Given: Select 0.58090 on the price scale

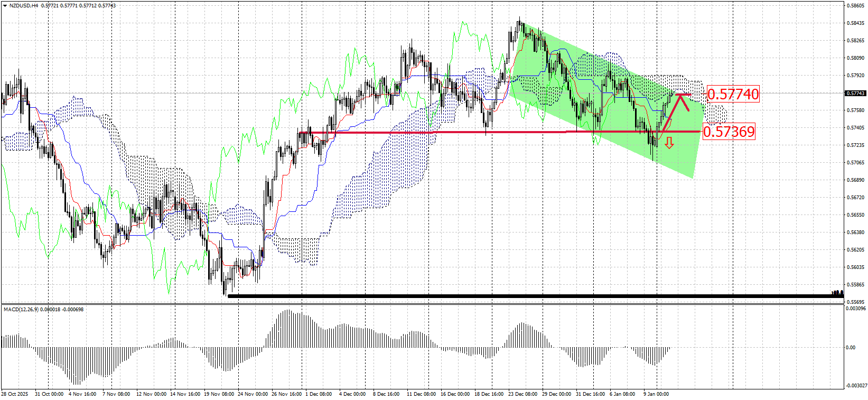Looking at the screenshot, I should click(856, 58).
